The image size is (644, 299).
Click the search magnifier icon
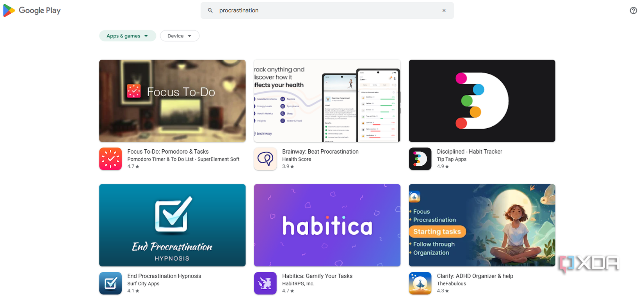210,11
